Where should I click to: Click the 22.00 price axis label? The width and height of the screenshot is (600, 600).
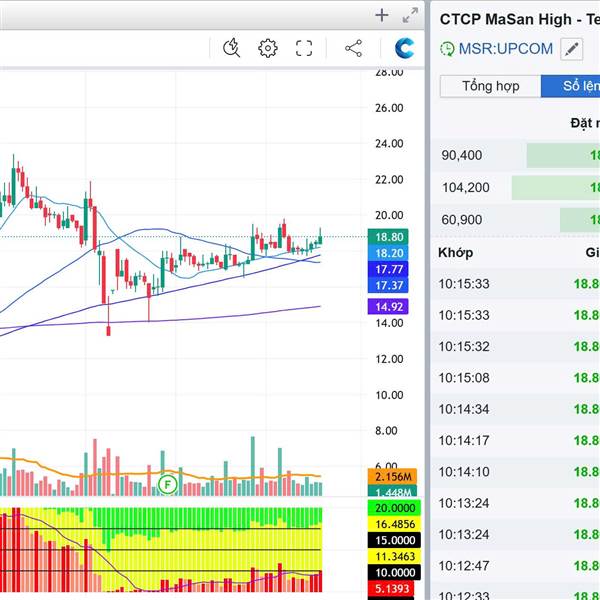389,179
